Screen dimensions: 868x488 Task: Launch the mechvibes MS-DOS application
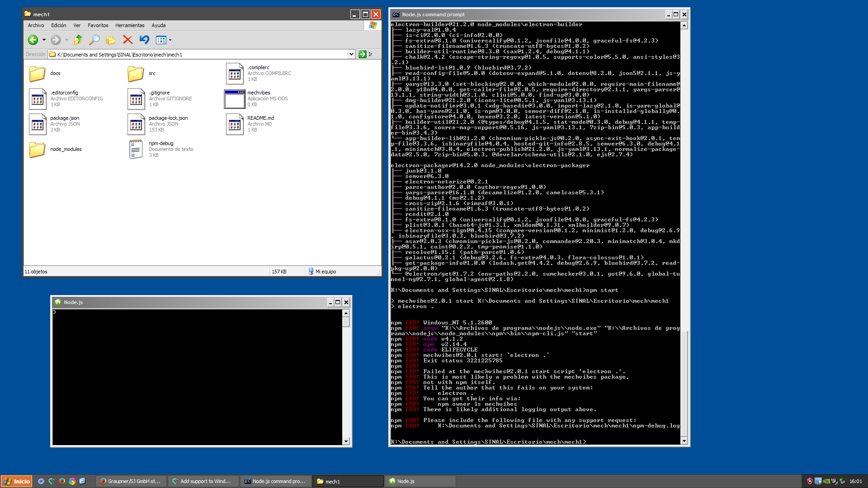point(234,99)
